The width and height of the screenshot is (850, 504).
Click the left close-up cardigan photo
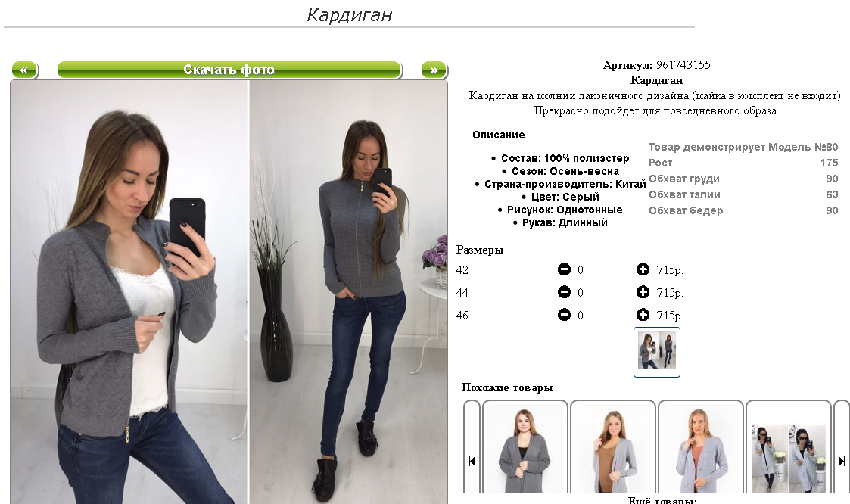(129, 293)
